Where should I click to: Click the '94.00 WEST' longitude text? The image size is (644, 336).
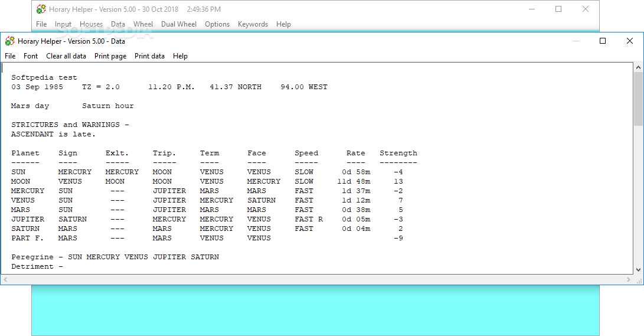pos(304,87)
